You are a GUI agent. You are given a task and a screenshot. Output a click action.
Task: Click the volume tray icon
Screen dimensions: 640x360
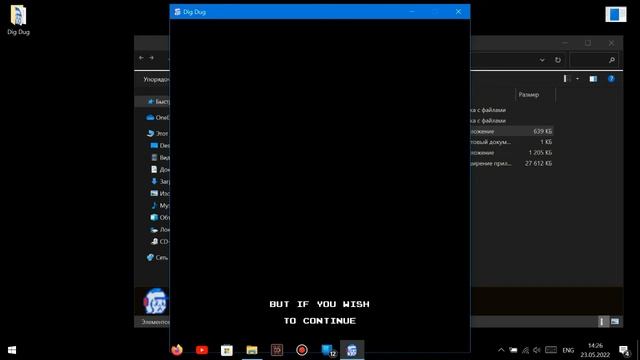tap(537, 350)
